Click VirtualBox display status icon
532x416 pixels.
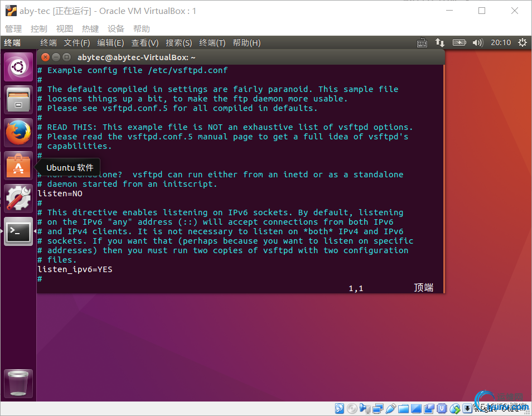417,409
